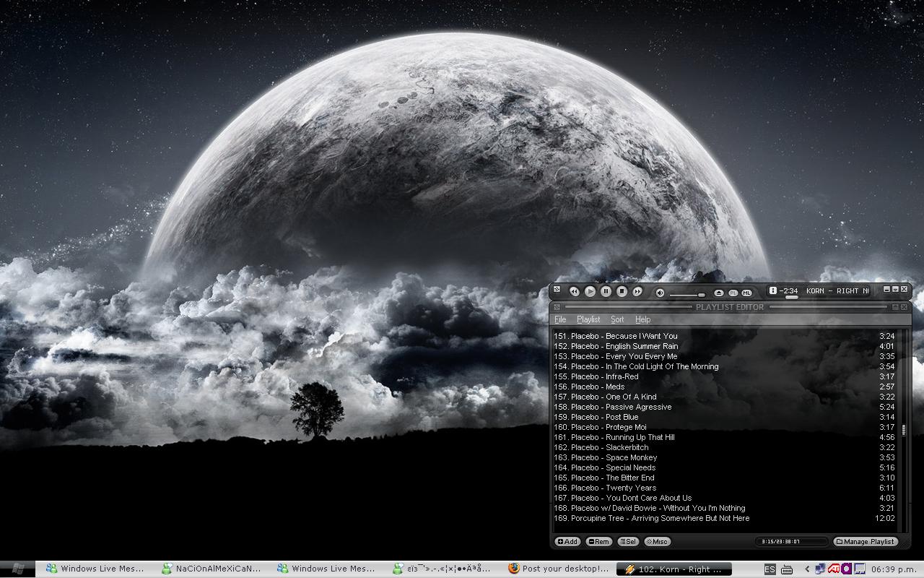Screen dimensions: 924x578
Task: Select track 165 Placebo - The Bitter End
Action: tap(724, 478)
